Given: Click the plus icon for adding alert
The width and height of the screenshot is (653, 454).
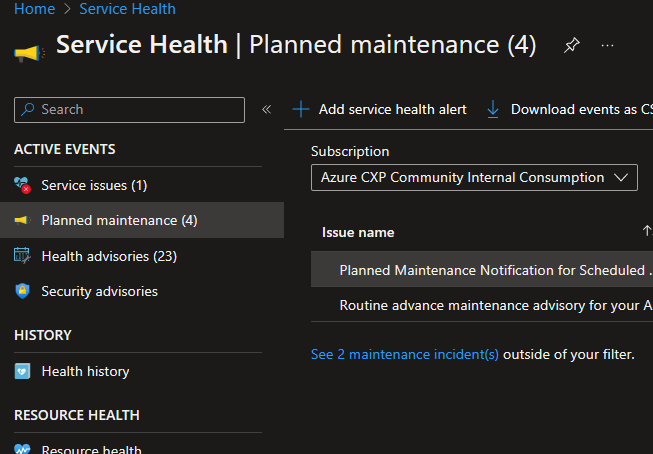Looking at the screenshot, I should coord(301,110).
